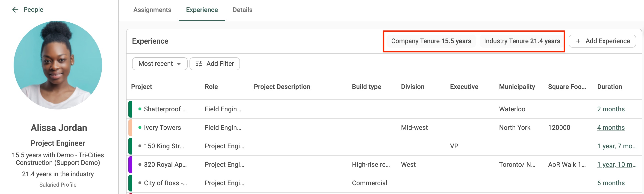Click the green status dot beside Ivory Towers
Viewport: 644px width, 194px height.
pyautogui.click(x=140, y=127)
